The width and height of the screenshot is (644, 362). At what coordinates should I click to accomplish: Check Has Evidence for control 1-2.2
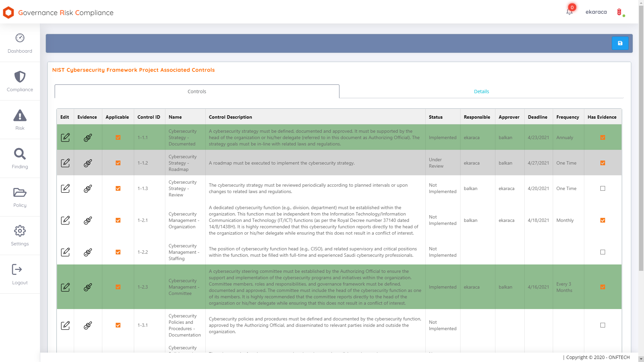point(603,252)
